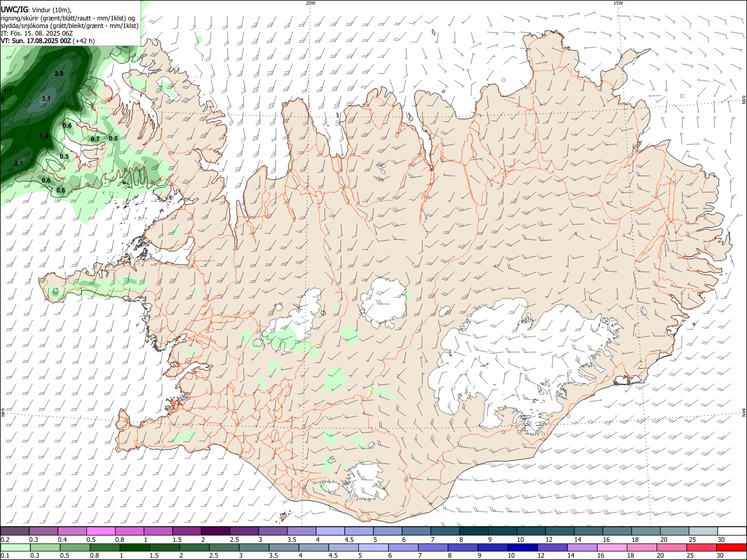747x560 pixels.
Task: Click the 'UWC/IG' title in the header
Action: pos(14,9)
